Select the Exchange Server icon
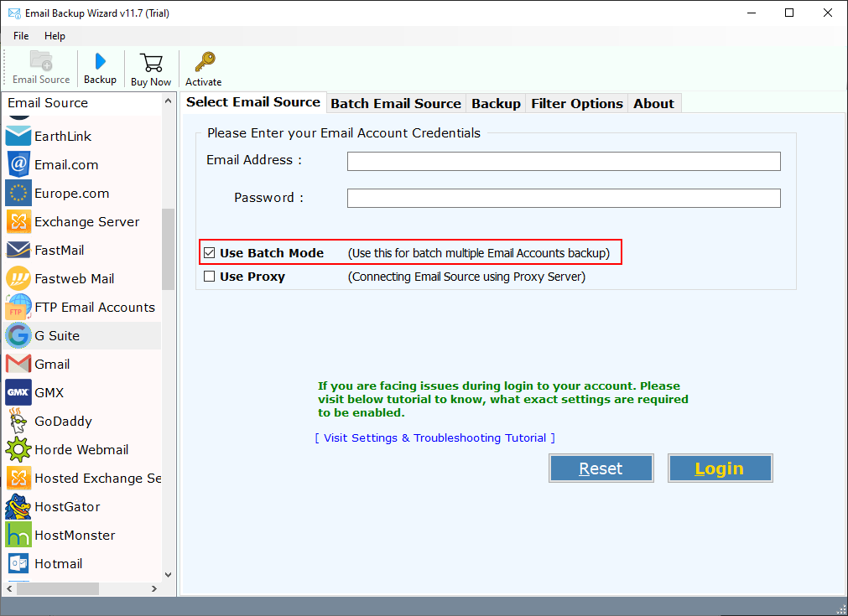Screen dimensions: 848x616 (x=18, y=221)
